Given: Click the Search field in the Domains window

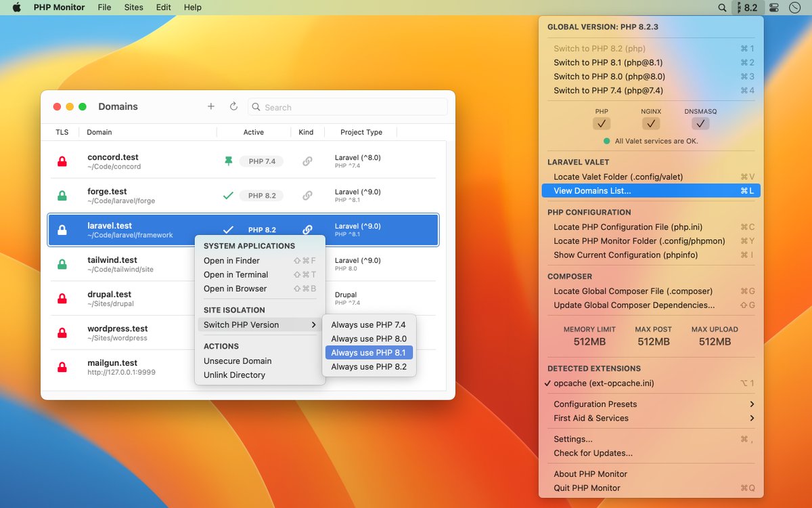Looking at the screenshot, I should click(347, 107).
